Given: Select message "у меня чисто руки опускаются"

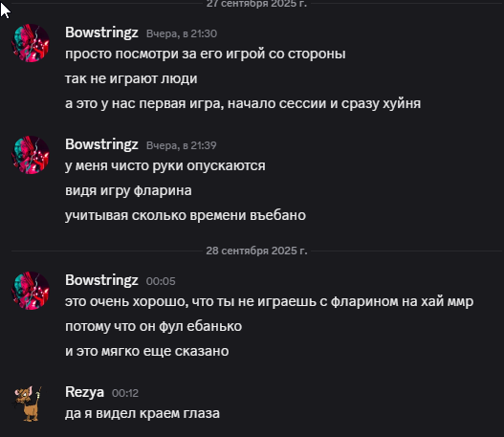Looking at the screenshot, I should tap(165, 166).
